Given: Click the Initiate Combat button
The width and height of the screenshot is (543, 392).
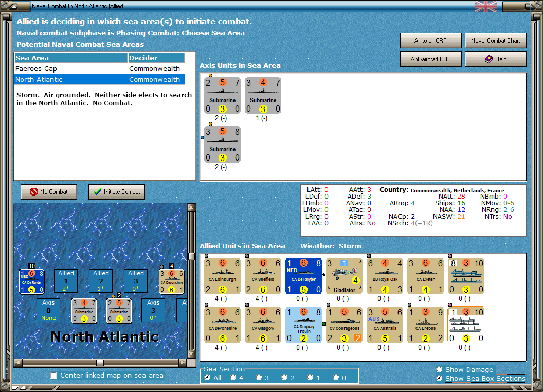Looking at the screenshot, I should [x=117, y=192].
